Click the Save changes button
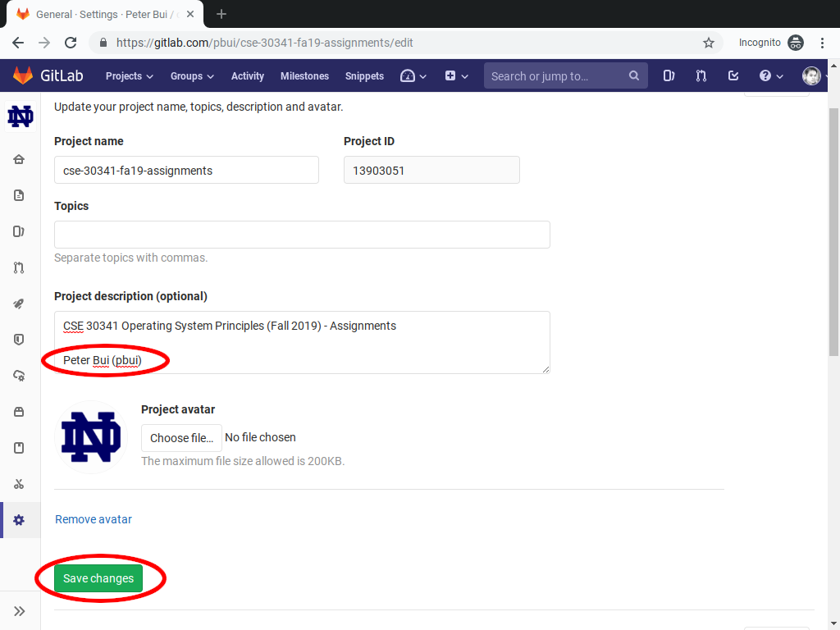This screenshot has width=840, height=630. 98,578
